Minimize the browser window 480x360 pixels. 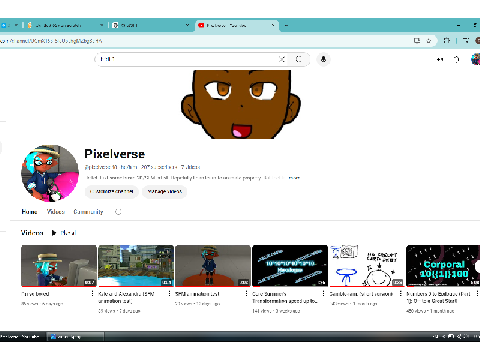click(459, 25)
